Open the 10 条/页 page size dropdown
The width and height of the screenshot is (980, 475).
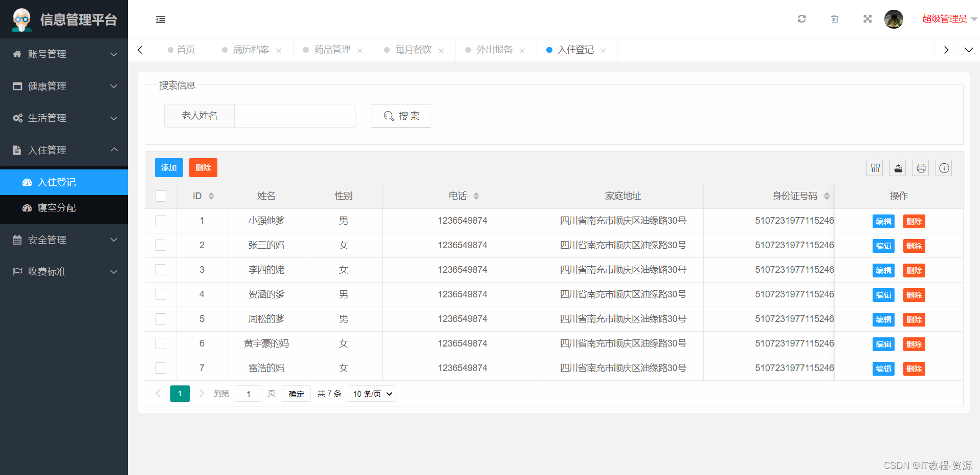coord(371,394)
